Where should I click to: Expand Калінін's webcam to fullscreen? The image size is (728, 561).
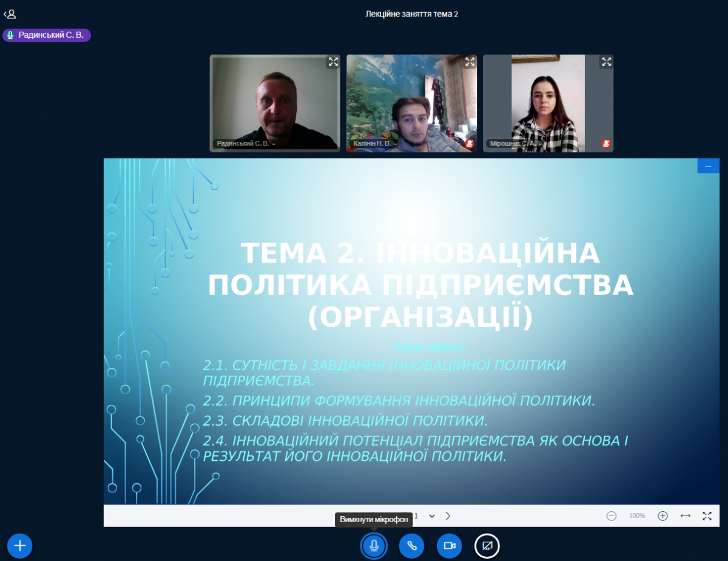pos(470,62)
